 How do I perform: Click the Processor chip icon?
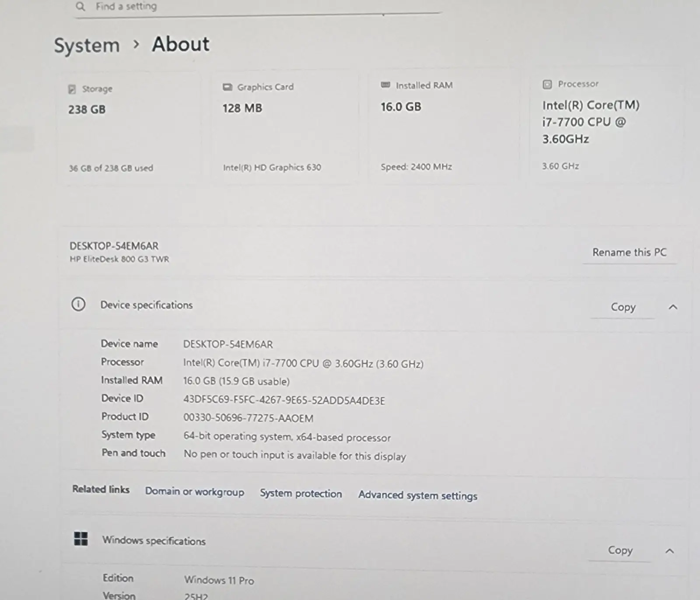(x=547, y=84)
